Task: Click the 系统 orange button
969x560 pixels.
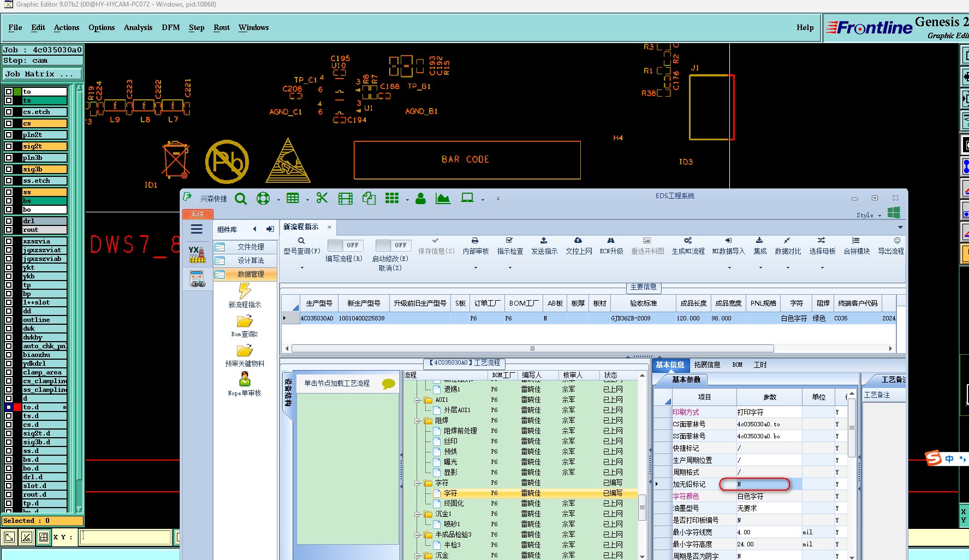Action: [198, 215]
